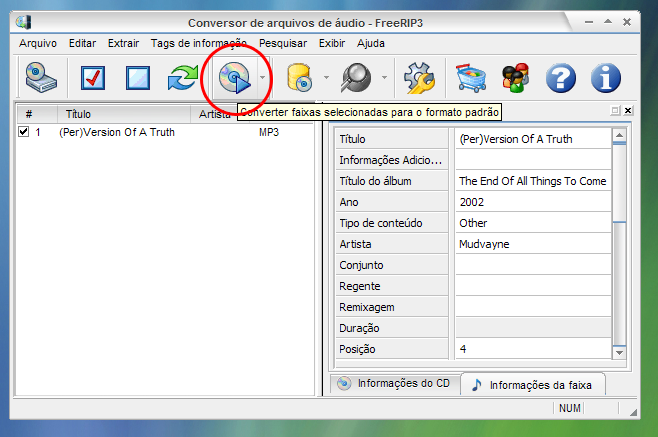This screenshot has height=437, width=658.
Task: Close the FreeRIP3 window
Action: (x=627, y=22)
